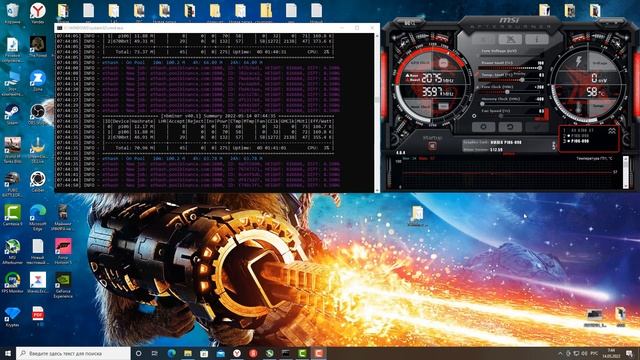Screen dimensions: 640x360
Task: Open the Kryptex desktop shortcut with diamond icon
Action: click(x=13, y=317)
